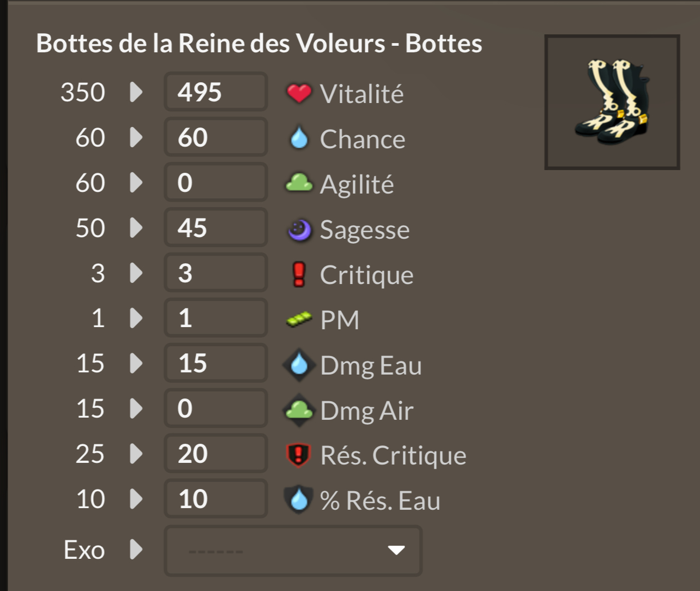Viewport: 700px width, 591px height.
Task: Select the Vitalité input field showing 495
Action: pyautogui.click(x=216, y=92)
